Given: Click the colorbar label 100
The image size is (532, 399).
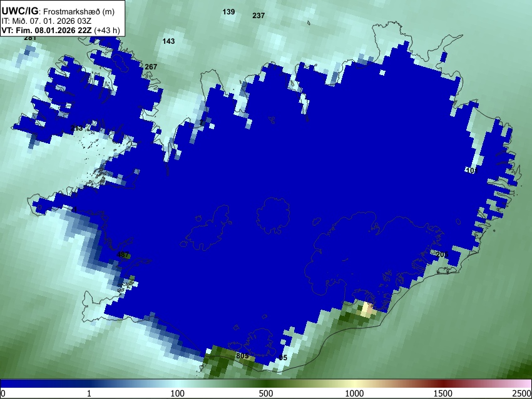Looking at the screenshot, I should (178, 393).
